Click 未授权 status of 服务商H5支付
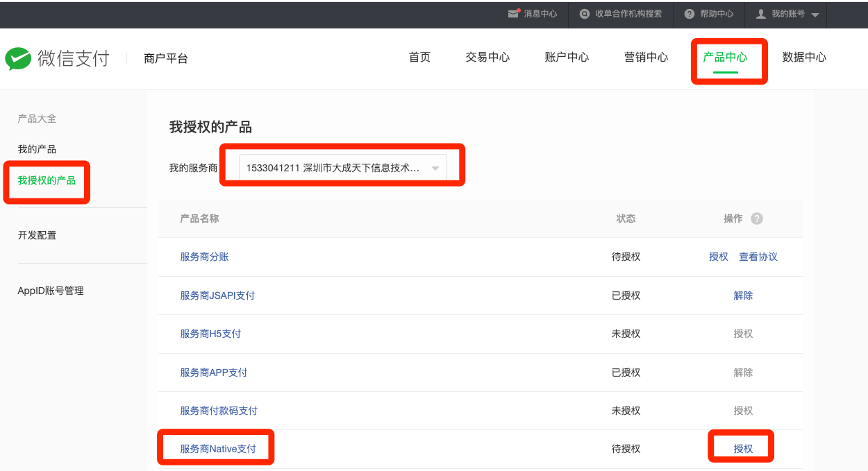 click(x=626, y=334)
